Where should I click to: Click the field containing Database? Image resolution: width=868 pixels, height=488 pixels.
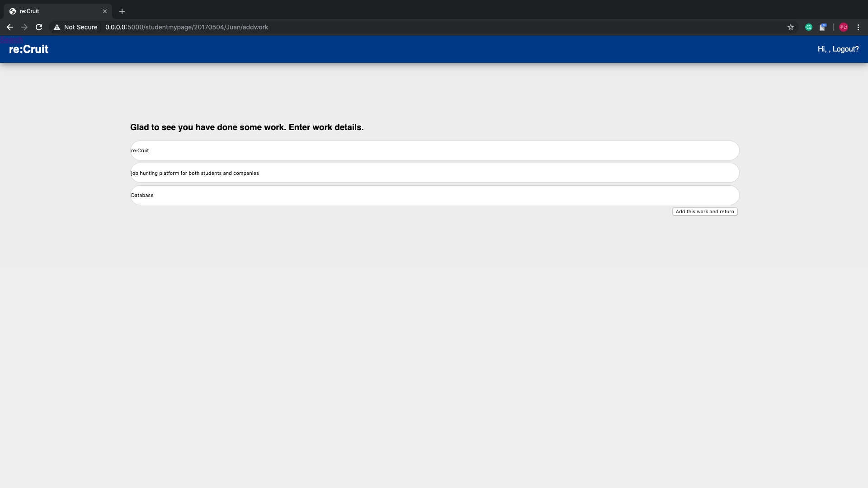tap(434, 195)
